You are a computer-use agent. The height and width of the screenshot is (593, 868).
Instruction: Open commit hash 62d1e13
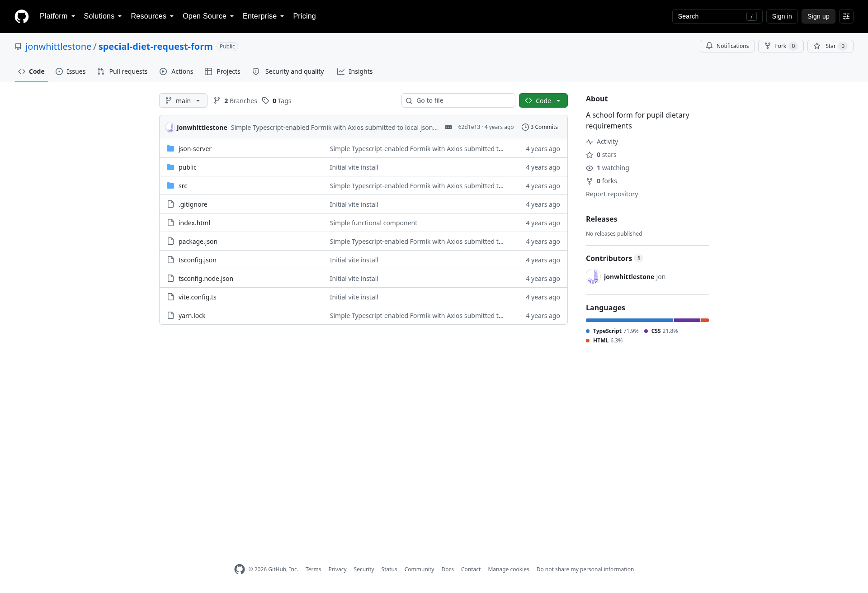(x=469, y=127)
